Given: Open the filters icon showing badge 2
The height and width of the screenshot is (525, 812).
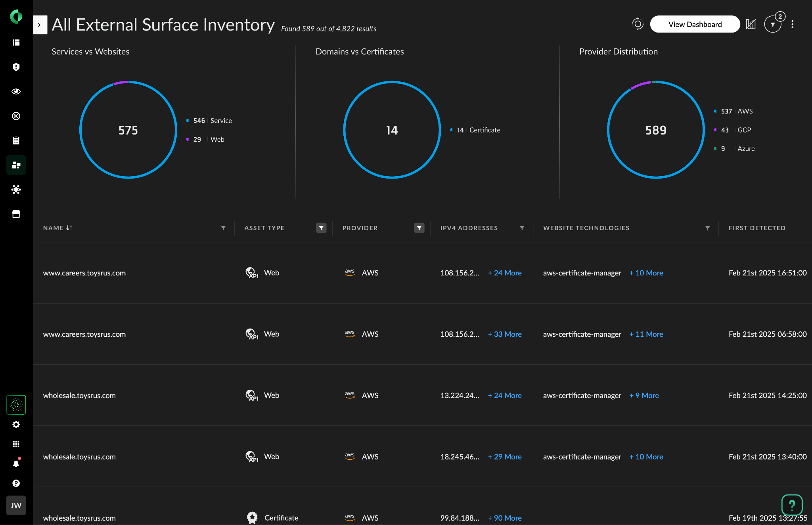Looking at the screenshot, I should click(773, 24).
